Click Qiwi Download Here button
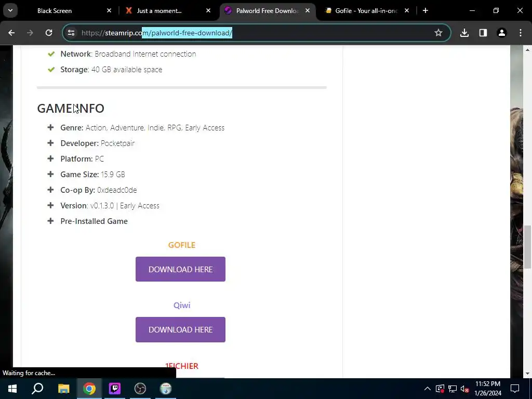 [180, 329]
